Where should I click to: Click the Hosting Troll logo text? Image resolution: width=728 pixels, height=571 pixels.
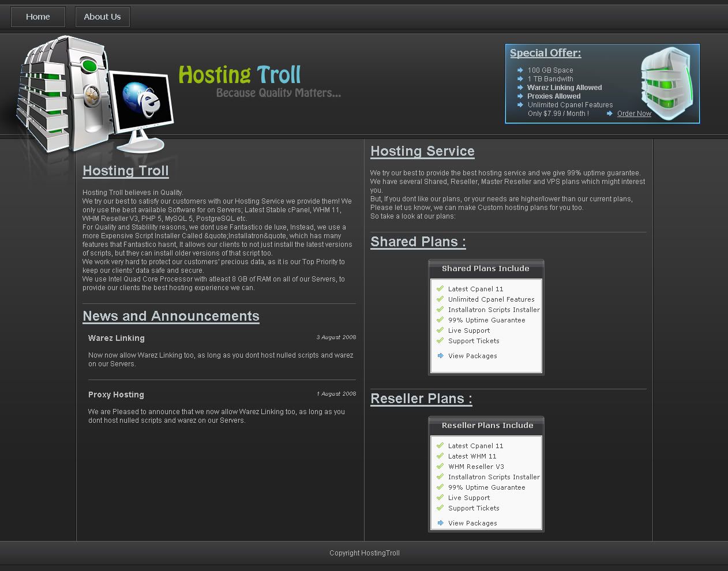point(239,75)
